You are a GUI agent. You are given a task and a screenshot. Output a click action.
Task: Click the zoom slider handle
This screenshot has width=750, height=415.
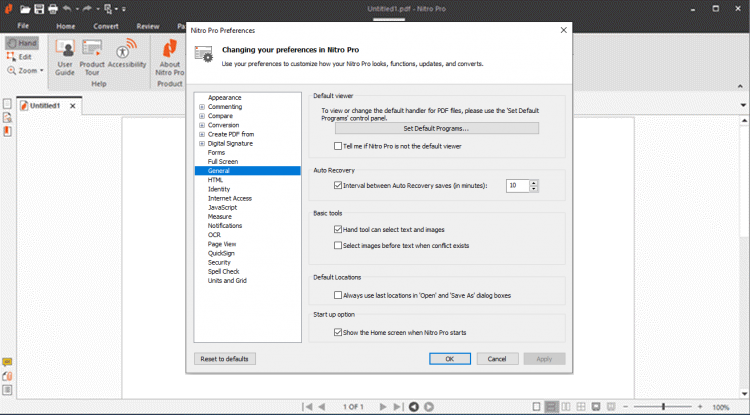click(663, 407)
